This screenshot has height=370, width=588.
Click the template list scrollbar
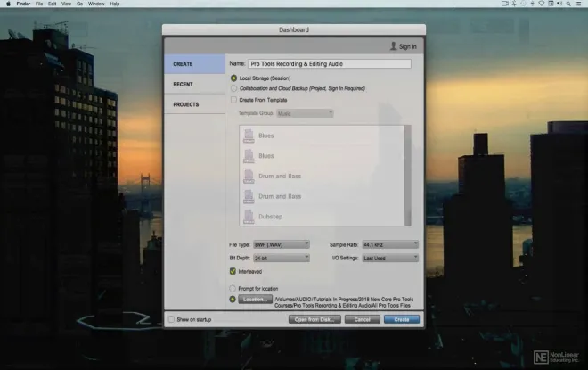click(408, 176)
